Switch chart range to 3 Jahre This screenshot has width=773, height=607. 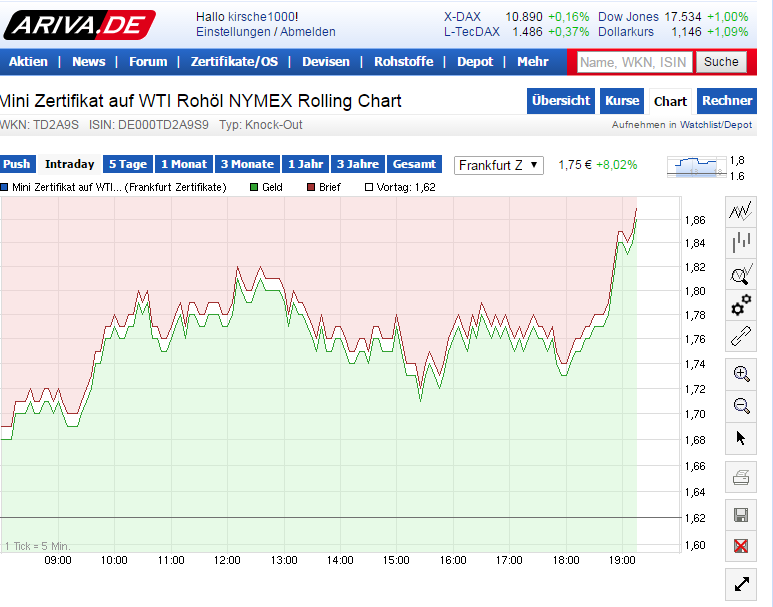(357, 164)
